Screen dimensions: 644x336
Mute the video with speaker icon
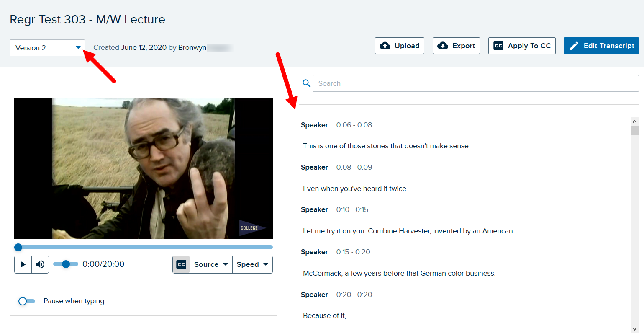40,264
